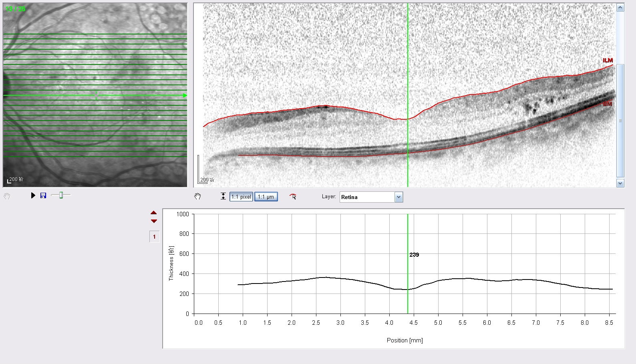Click the Position [mm] axis label
The width and height of the screenshot is (636, 364).
[405, 340]
